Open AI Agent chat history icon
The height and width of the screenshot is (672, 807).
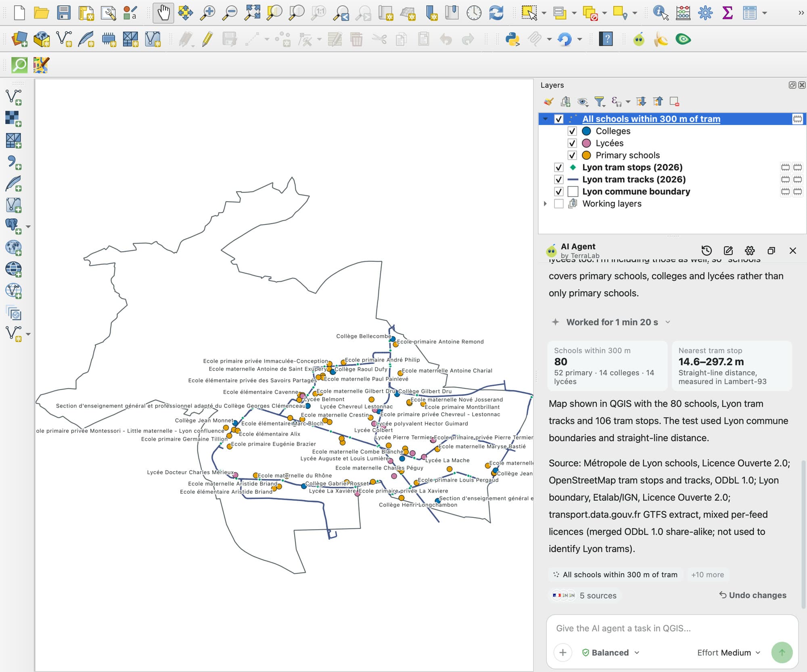point(707,250)
